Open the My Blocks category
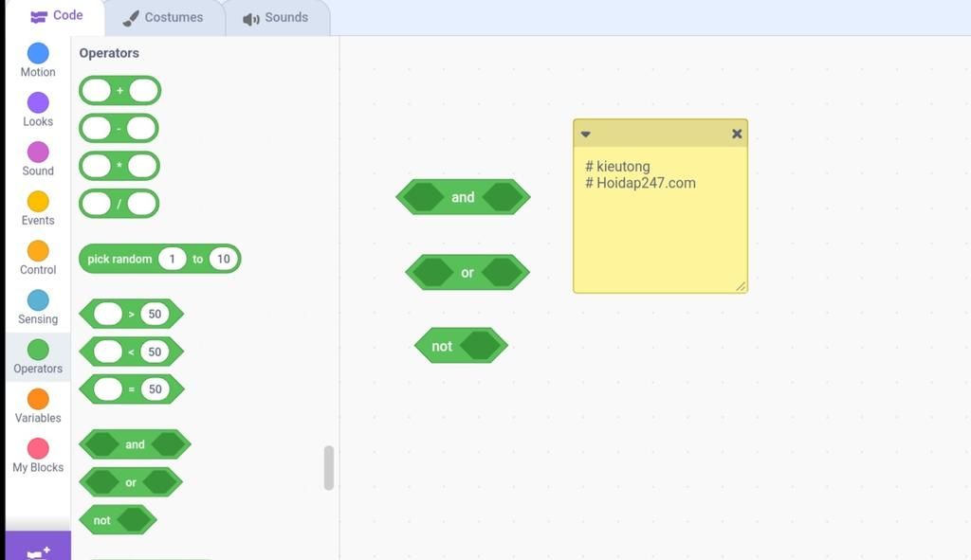This screenshot has width=971, height=560. 38,448
